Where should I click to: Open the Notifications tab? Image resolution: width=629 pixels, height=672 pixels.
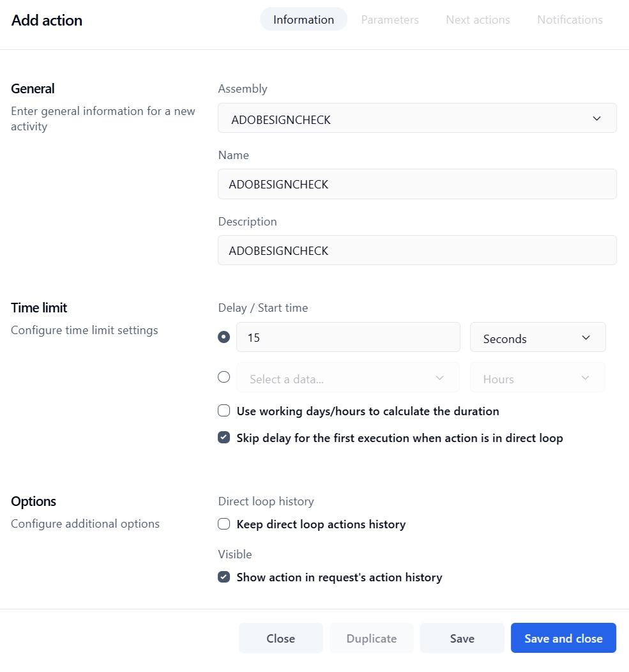[x=570, y=20]
